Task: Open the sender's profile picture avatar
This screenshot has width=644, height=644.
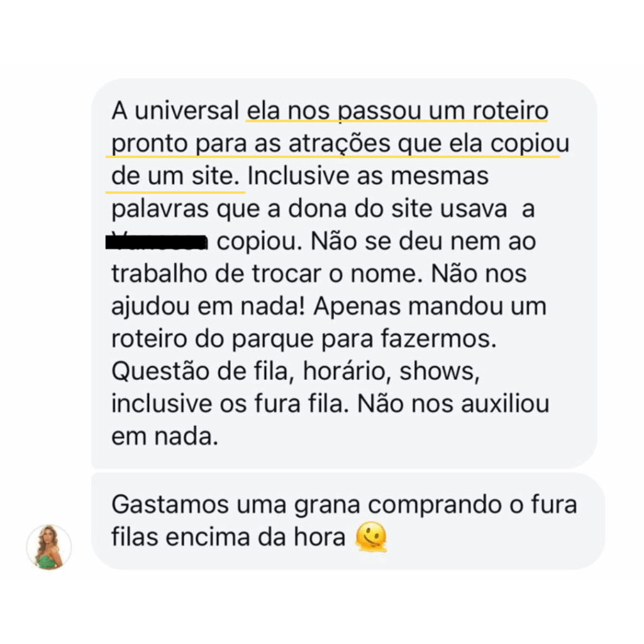Action: click(49, 547)
